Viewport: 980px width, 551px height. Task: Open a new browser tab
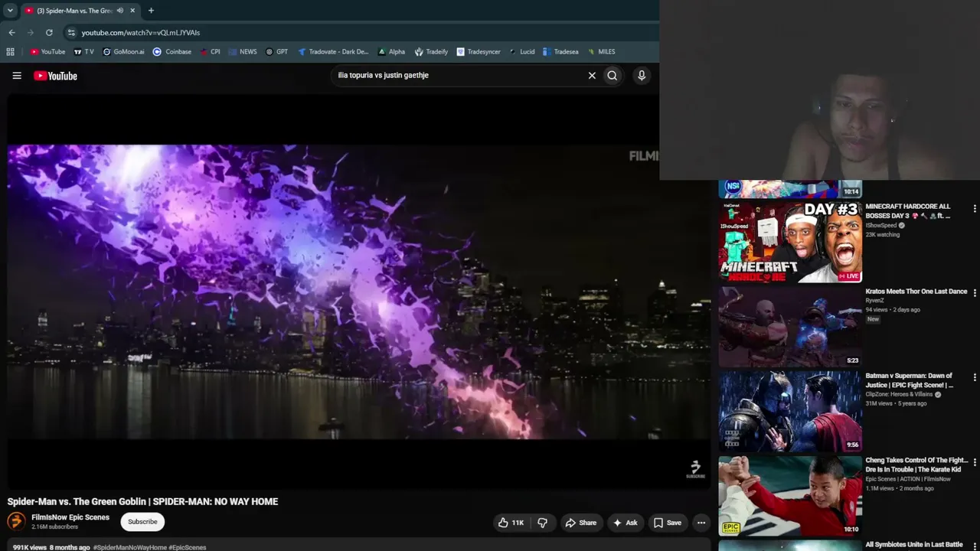151,11
